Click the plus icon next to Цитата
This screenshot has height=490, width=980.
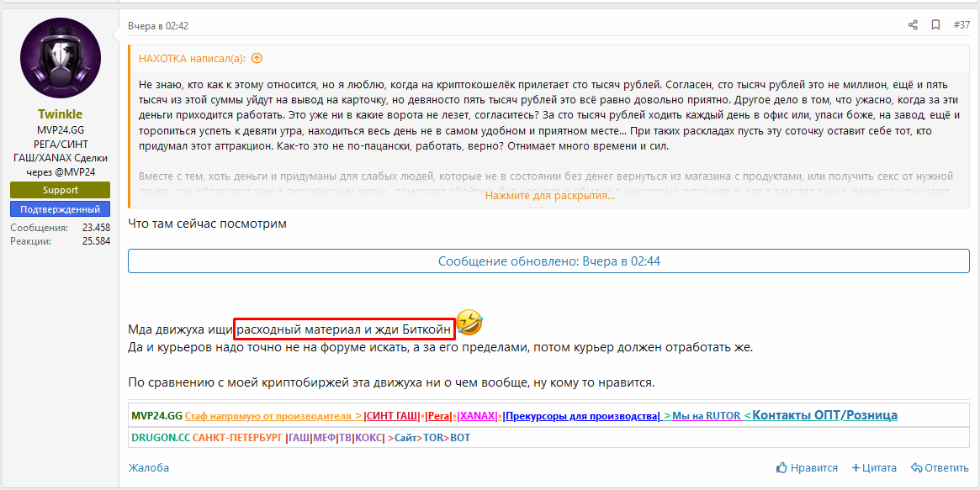(856, 468)
